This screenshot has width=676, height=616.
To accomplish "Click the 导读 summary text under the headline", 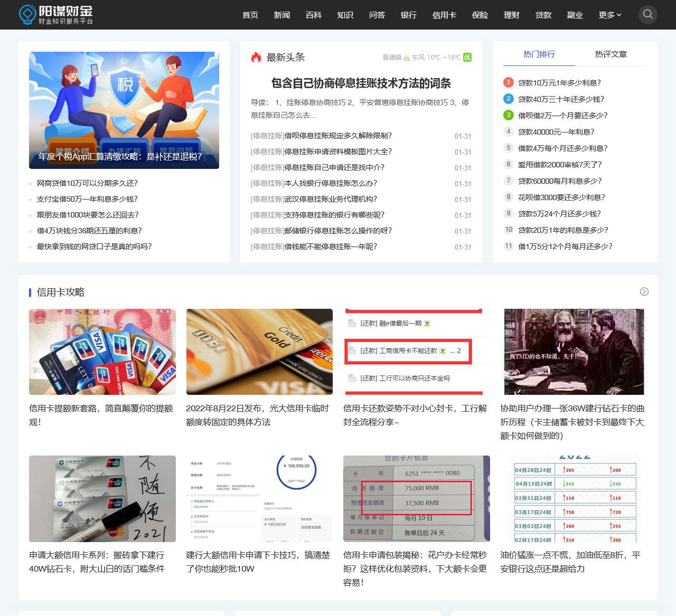I will click(x=360, y=109).
